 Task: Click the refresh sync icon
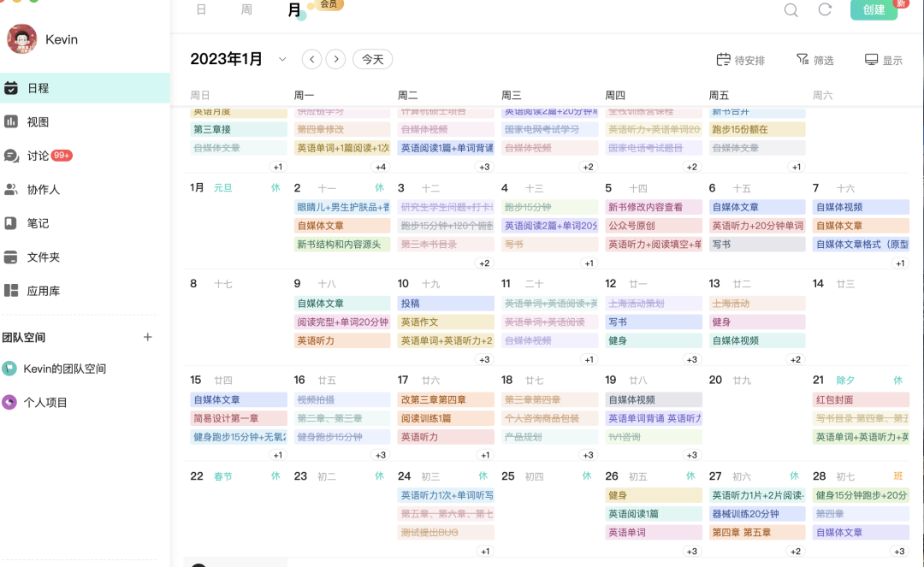pyautogui.click(x=825, y=9)
